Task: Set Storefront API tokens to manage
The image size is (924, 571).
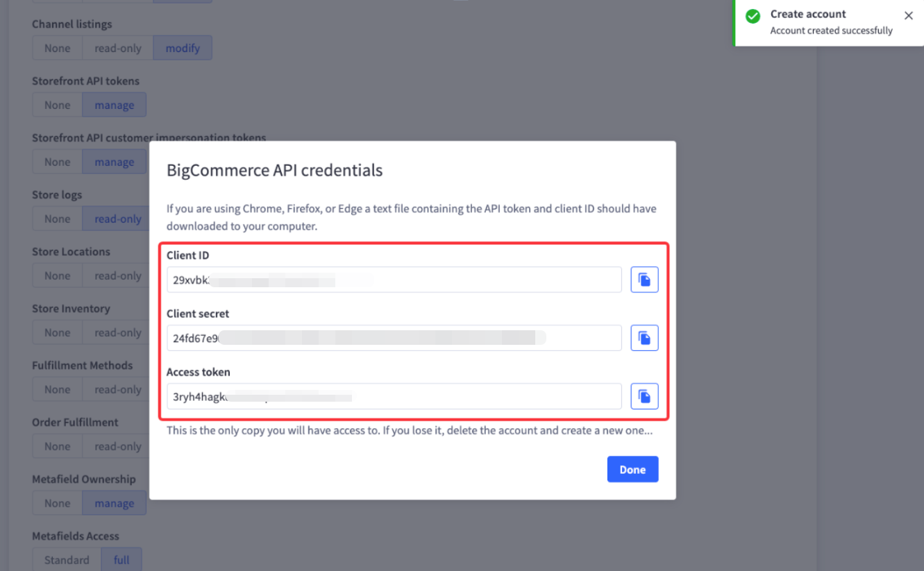Action: 115,105
